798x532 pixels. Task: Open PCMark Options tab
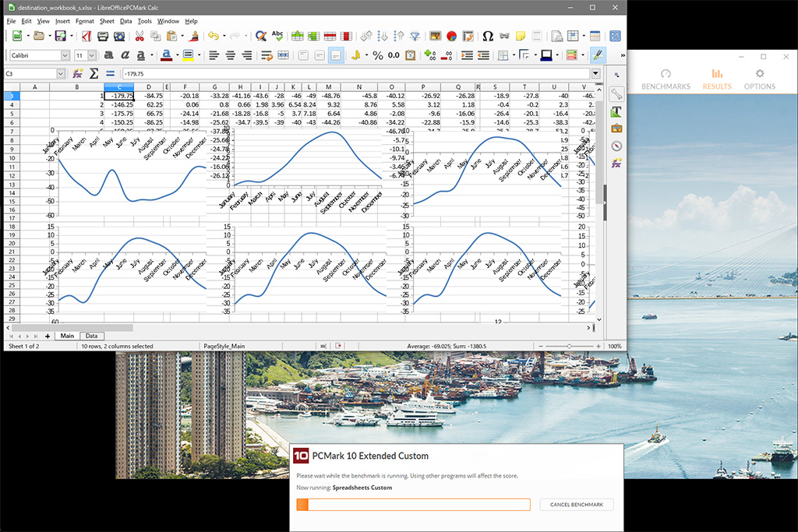click(x=759, y=80)
